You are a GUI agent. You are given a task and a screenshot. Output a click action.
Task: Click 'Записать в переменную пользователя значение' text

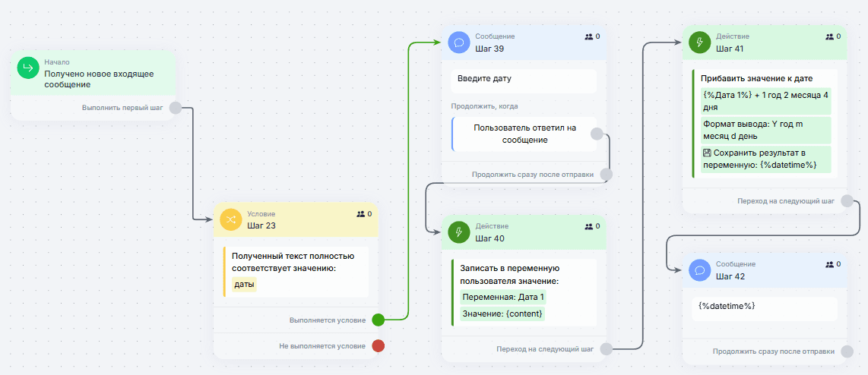point(510,274)
